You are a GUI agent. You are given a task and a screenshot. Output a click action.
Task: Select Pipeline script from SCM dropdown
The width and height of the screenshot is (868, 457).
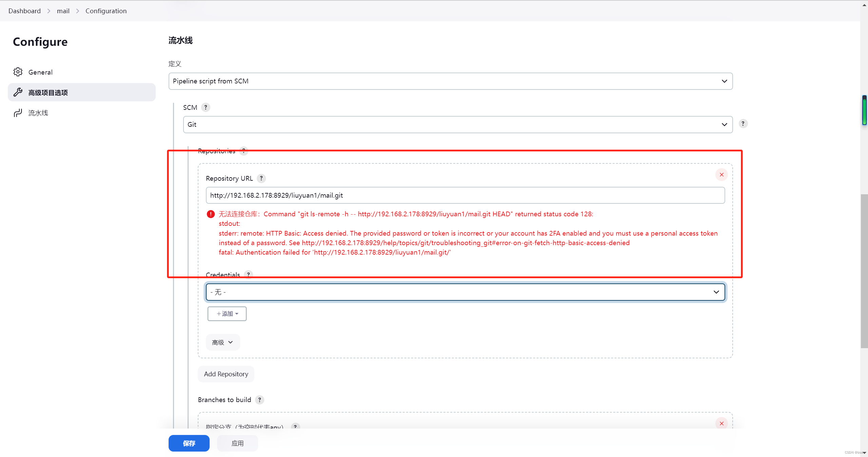point(449,81)
